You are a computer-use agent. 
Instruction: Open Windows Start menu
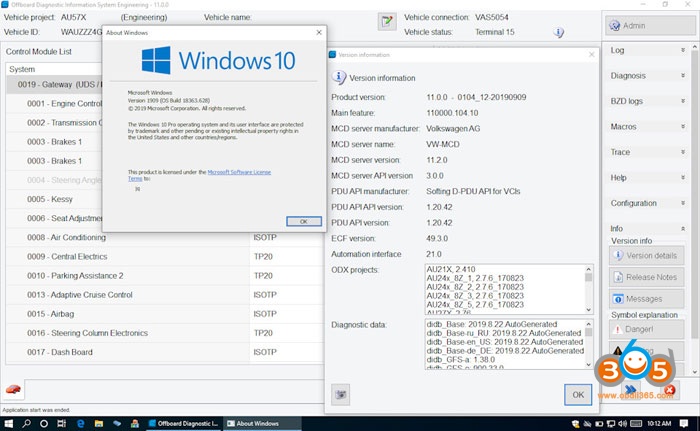(9, 423)
